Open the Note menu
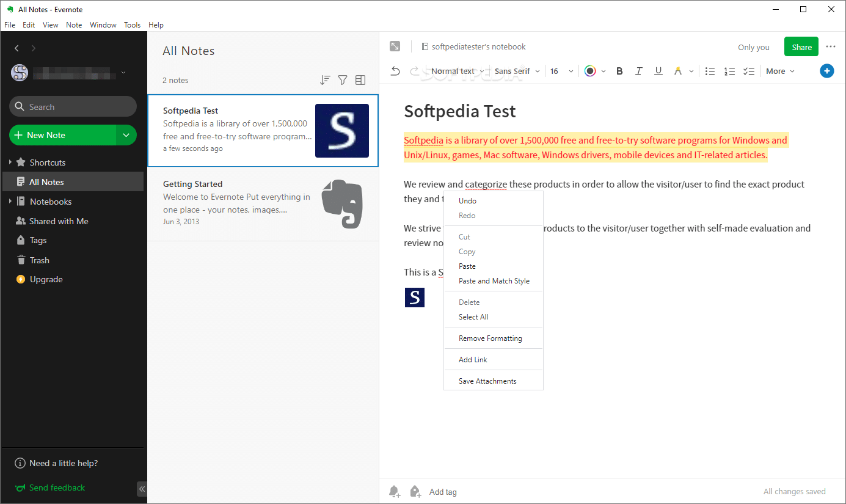846x504 pixels. pos(74,25)
